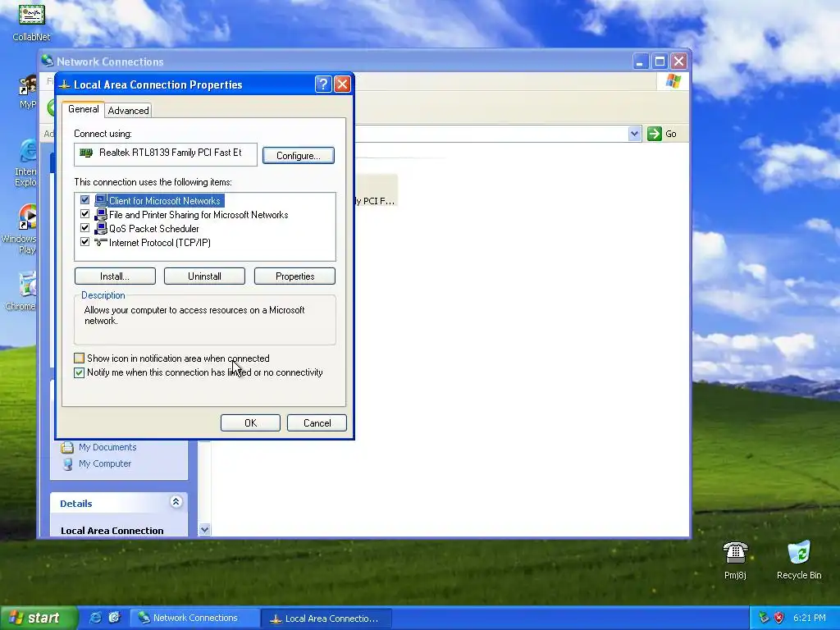Click the My Computer icon in sidebar

click(67, 464)
